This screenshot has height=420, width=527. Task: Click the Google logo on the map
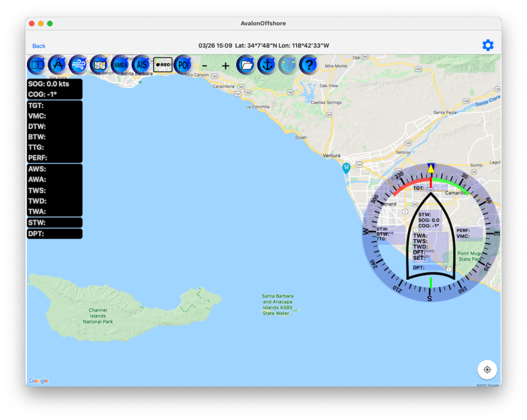[x=39, y=381]
